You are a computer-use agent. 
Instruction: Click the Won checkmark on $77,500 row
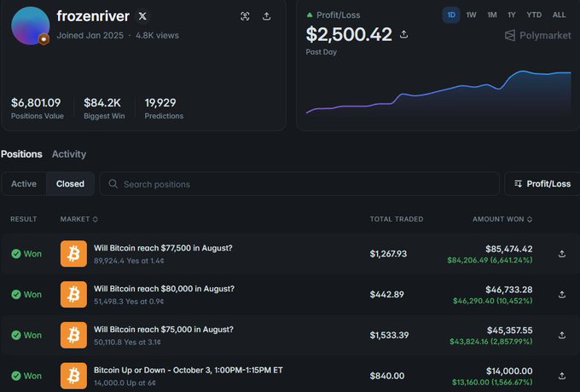(16, 254)
